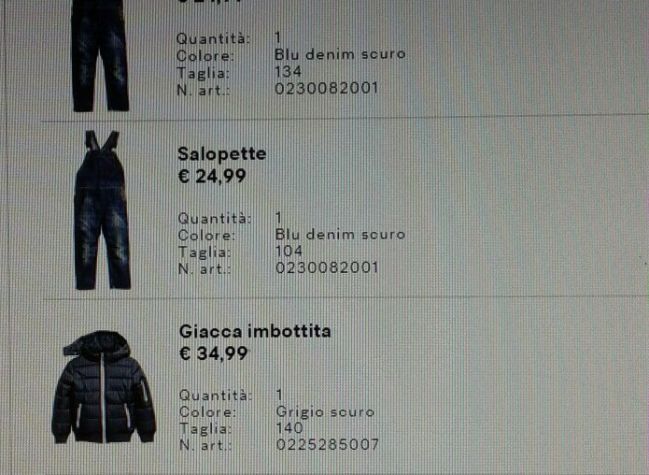The height and width of the screenshot is (475, 649).
Task: Click the Taglia value 140
Action: click(289, 428)
